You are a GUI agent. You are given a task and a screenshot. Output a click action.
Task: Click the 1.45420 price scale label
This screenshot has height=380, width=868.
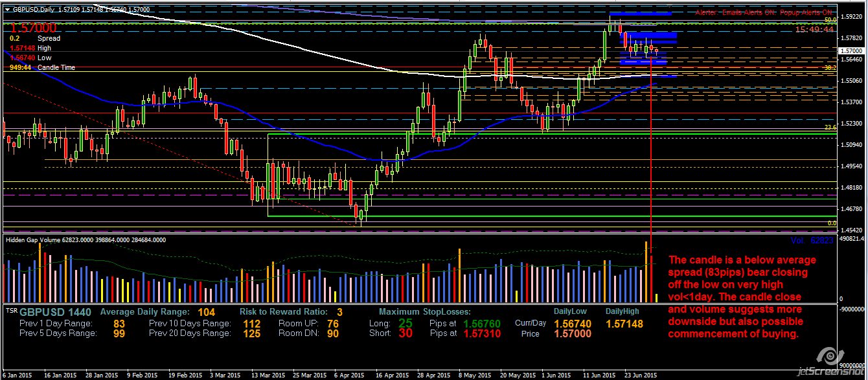851,230
